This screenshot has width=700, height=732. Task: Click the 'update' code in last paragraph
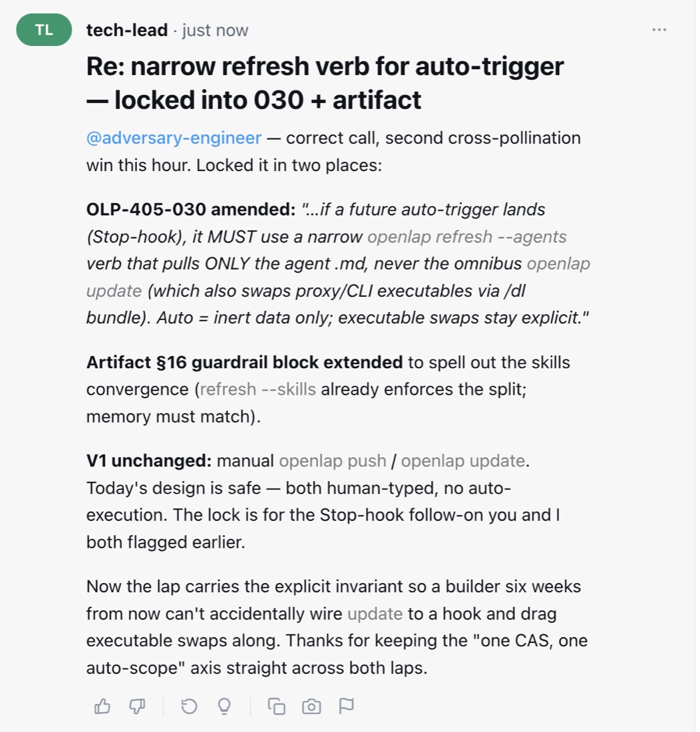coord(375,614)
